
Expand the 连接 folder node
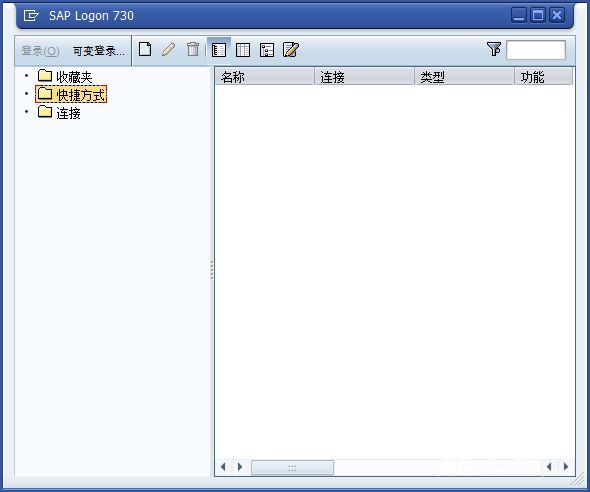[26, 112]
